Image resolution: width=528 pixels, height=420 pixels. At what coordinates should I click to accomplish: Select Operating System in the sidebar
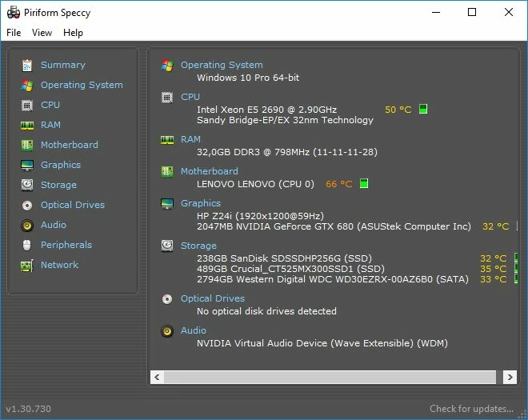click(82, 85)
